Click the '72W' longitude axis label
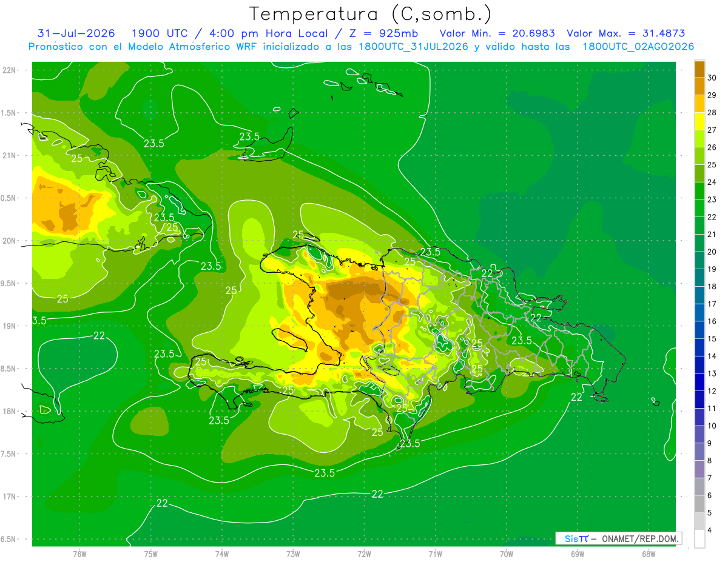Image resolution: width=728 pixels, height=562 pixels. 364,554
